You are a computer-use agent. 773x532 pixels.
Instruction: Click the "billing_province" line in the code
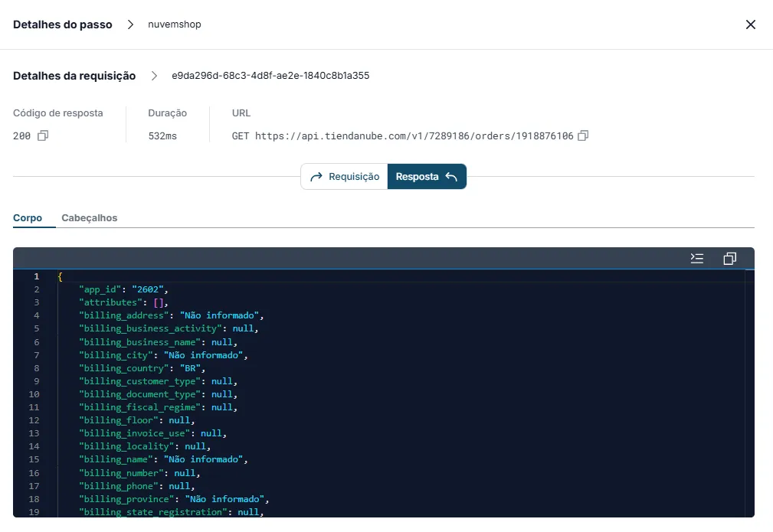coord(174,499)
